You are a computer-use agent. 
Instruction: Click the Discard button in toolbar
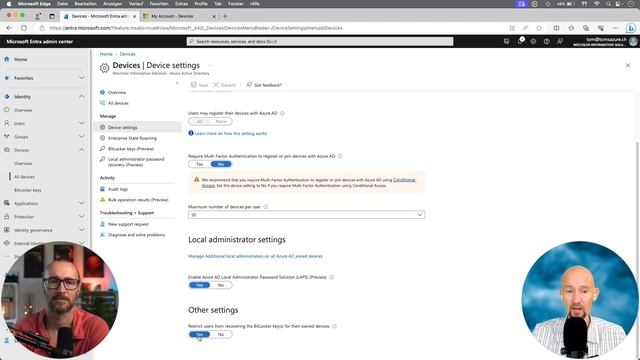point(224,85)
